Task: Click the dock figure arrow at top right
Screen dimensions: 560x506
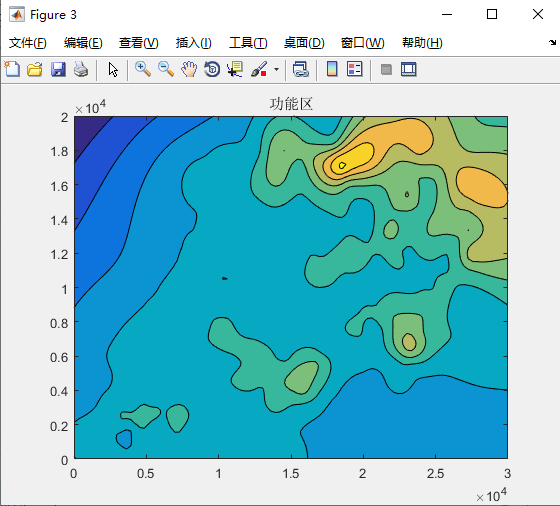Action: 552,42
